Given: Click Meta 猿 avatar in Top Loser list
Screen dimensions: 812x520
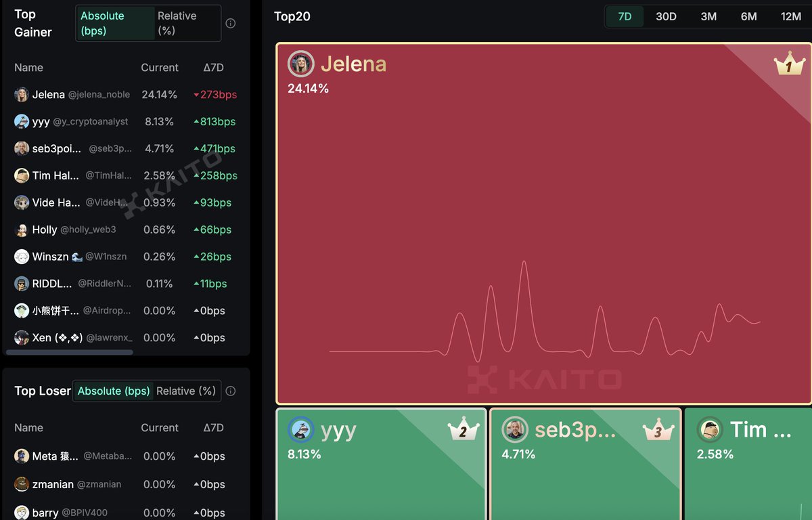Looking at the screenshot, I should [22, 456].
